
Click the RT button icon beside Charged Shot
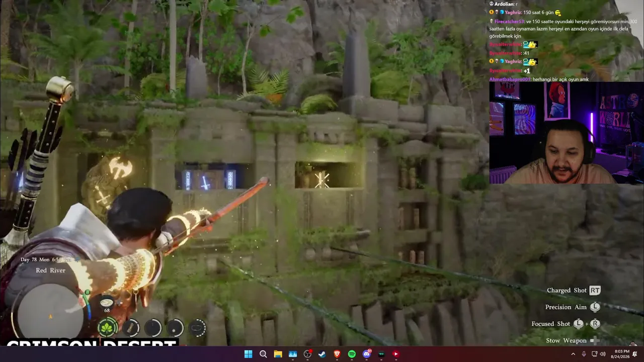595,290
